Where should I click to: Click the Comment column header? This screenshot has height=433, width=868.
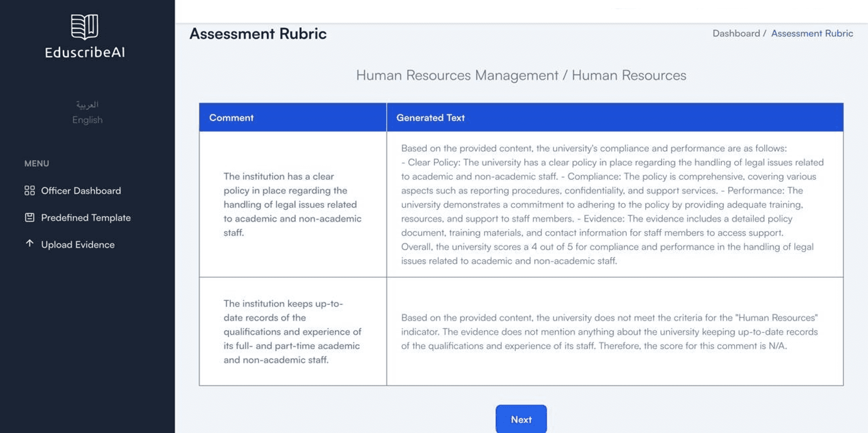point(231,118)
